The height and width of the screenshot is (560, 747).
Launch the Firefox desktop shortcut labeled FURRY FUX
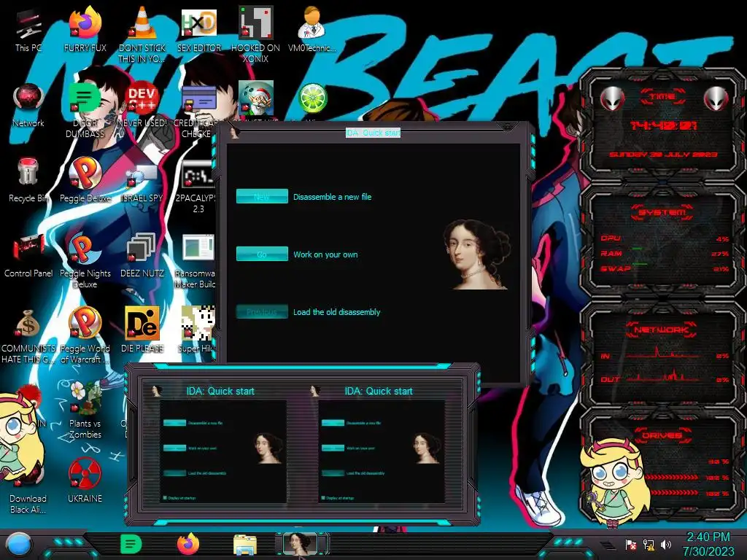[x=85, y=29]
